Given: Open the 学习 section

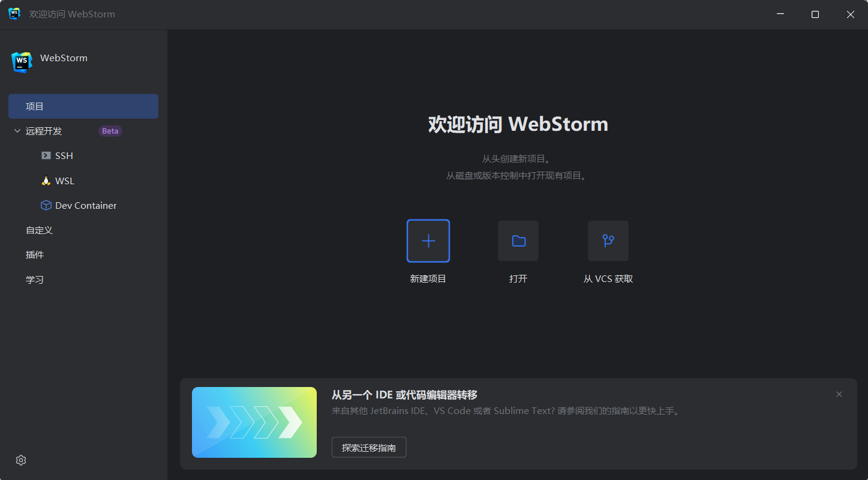Looking at the screenshot, I should (35, 279).
